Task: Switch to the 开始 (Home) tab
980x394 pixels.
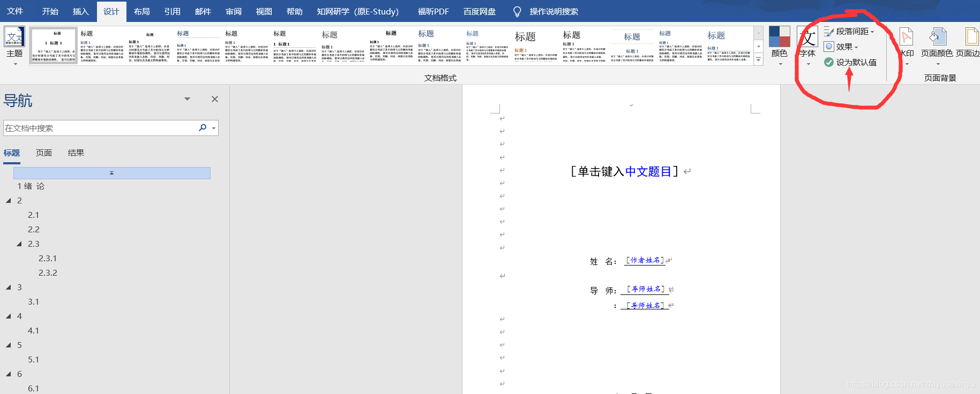Action: tap(50, 11)
